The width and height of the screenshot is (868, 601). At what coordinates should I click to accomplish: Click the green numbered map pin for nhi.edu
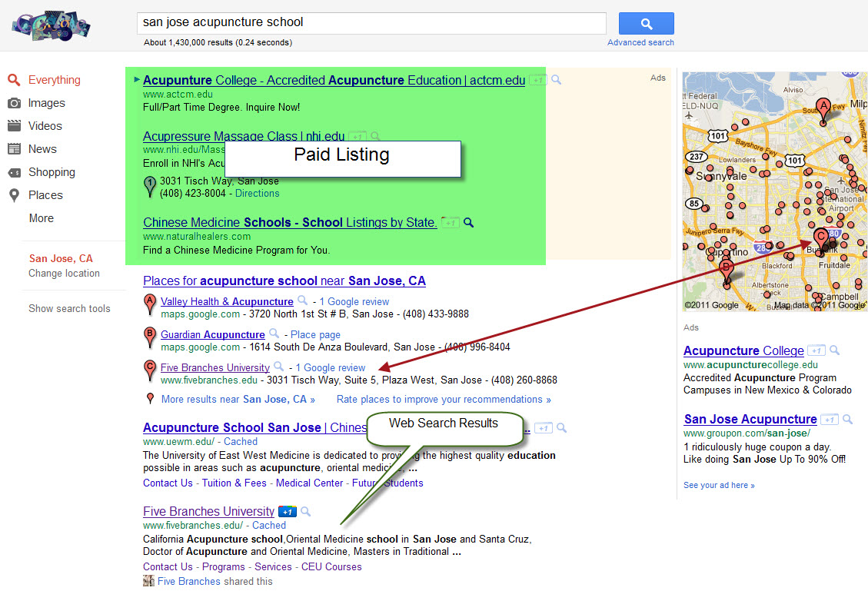(x=149, y=187)
